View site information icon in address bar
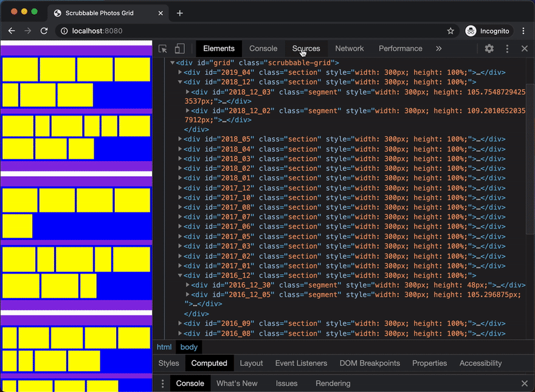The image size is (535, 392). pos(64,31)
